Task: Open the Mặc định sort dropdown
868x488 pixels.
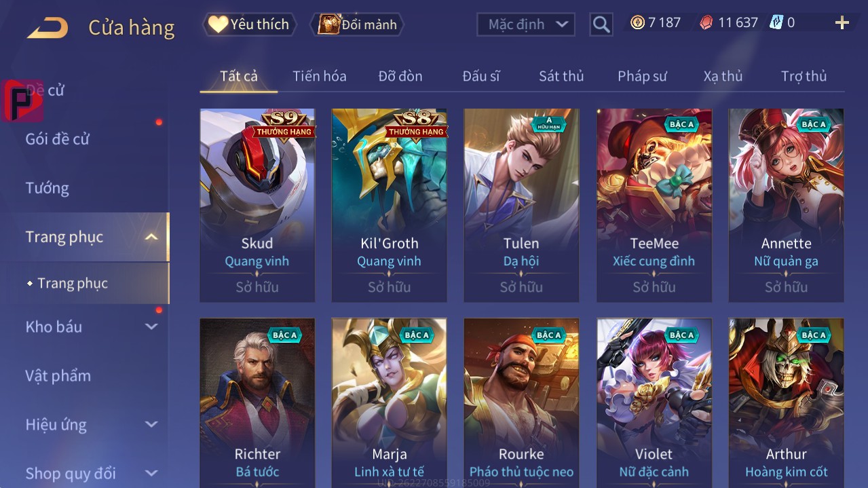Action: pyautogui.click(x=526, y=24)
